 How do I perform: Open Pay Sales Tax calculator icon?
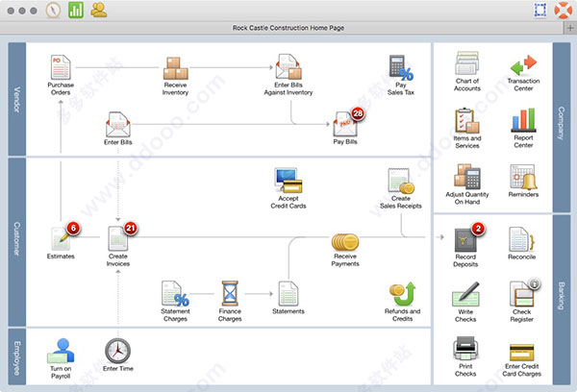pyautogui.click(x=401, y=67)
